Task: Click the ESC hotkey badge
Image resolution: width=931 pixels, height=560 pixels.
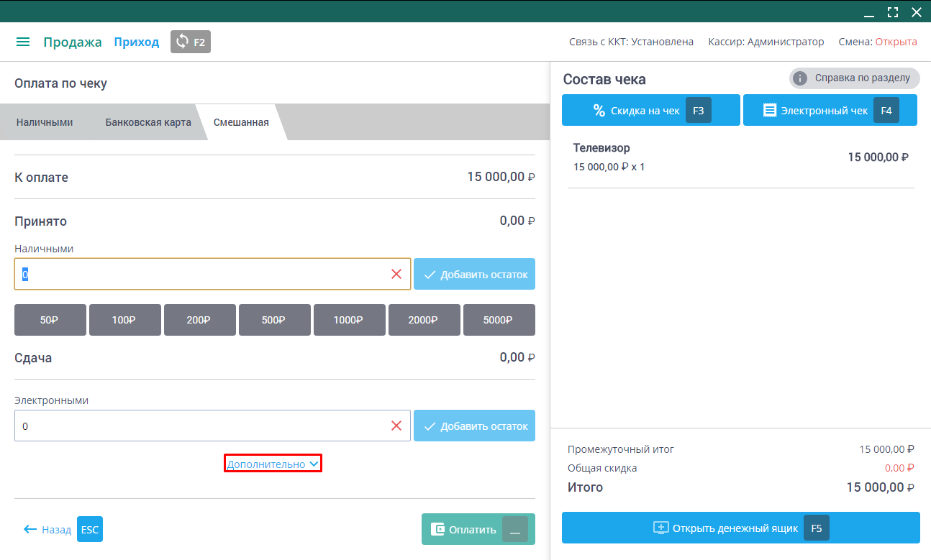Action: click(x=90, y=529)
